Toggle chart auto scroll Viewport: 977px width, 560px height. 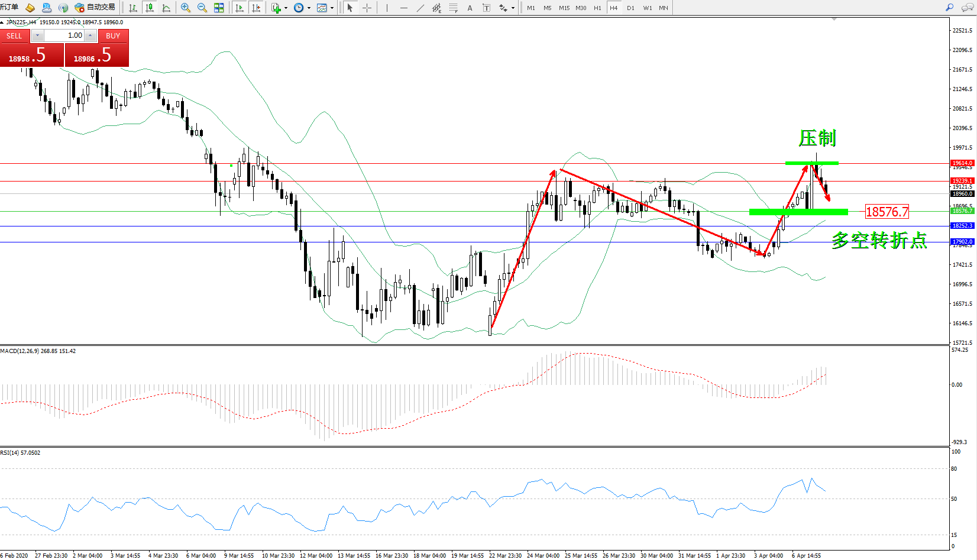click(x=240, y=8)
